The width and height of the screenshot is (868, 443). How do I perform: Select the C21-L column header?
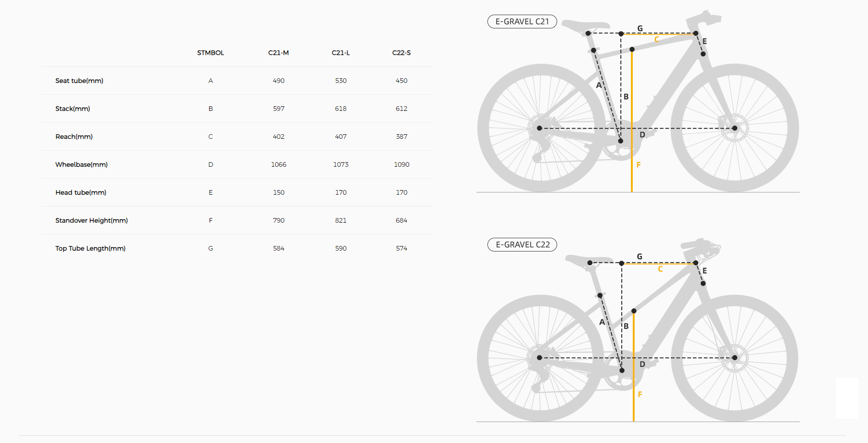[341, 53]
